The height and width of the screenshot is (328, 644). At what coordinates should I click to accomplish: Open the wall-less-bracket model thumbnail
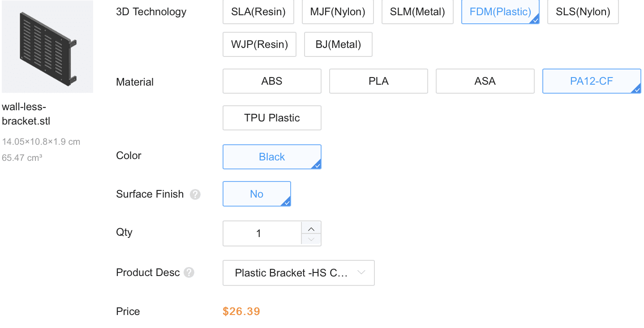coord(47,47)
